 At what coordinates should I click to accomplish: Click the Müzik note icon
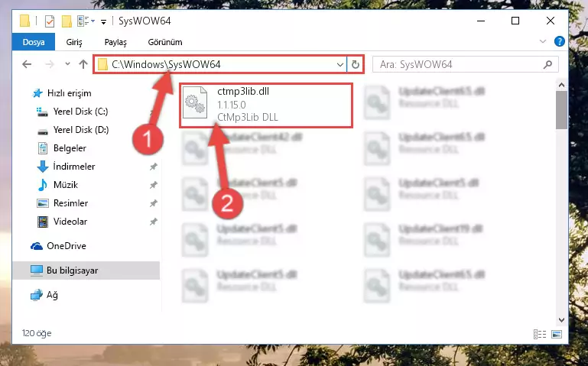(x=43, y=185)
